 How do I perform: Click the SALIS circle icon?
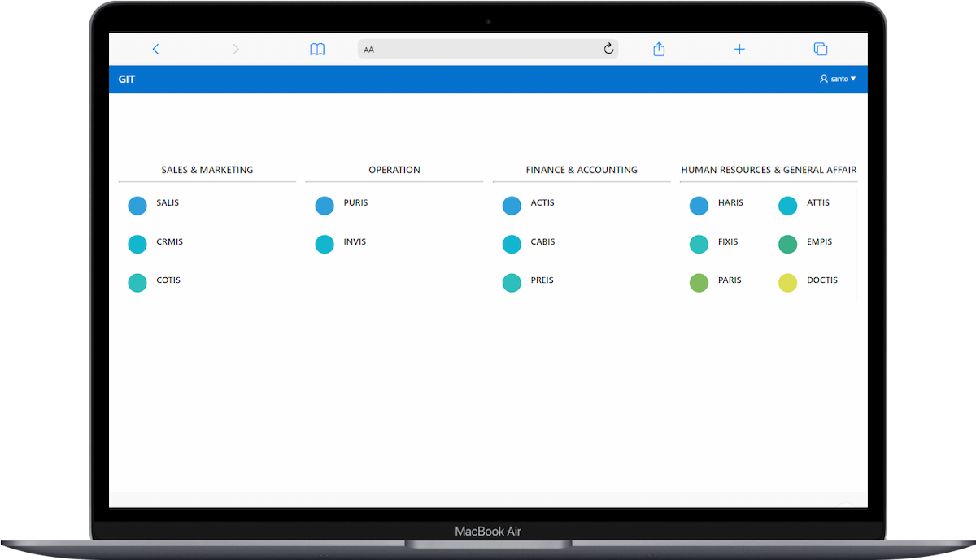(x=137, y=206)
